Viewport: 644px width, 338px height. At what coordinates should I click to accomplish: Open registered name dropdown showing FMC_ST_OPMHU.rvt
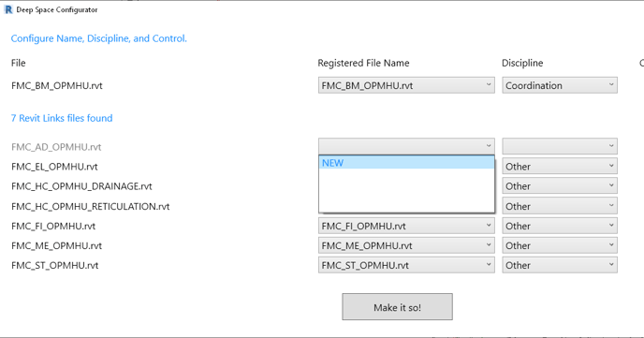coord(406,265)
